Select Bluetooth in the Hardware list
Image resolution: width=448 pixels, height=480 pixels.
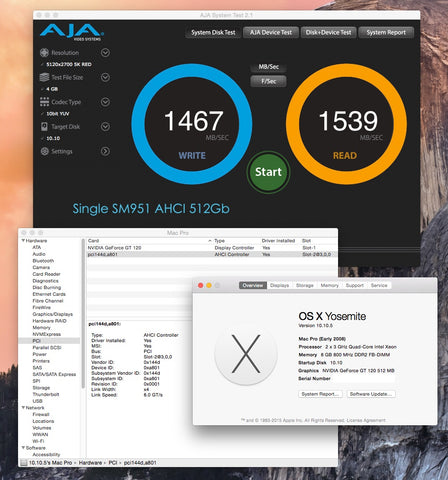(x=43, y=261)
